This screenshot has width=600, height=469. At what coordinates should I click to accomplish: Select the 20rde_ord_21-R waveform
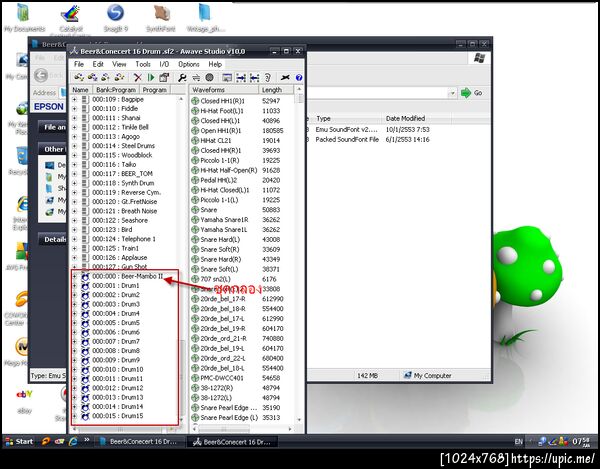[223, 339]
